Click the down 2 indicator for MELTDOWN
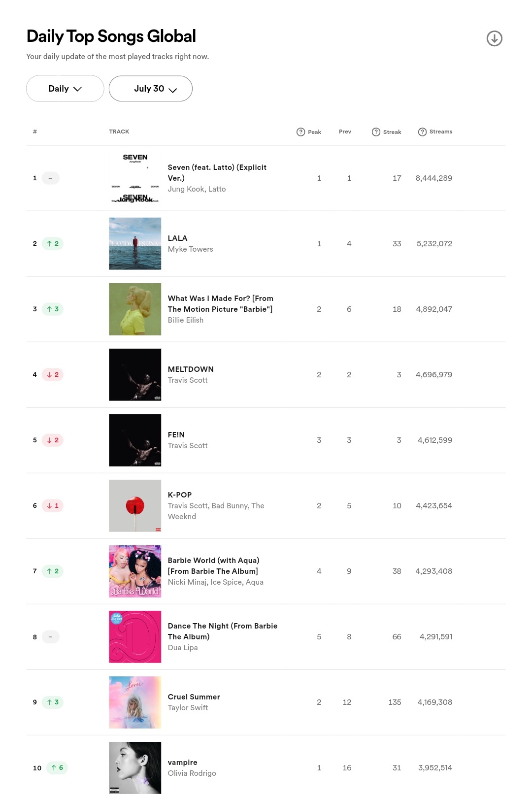The width and height of the screenshot is (532, 795). click(53, 375)
